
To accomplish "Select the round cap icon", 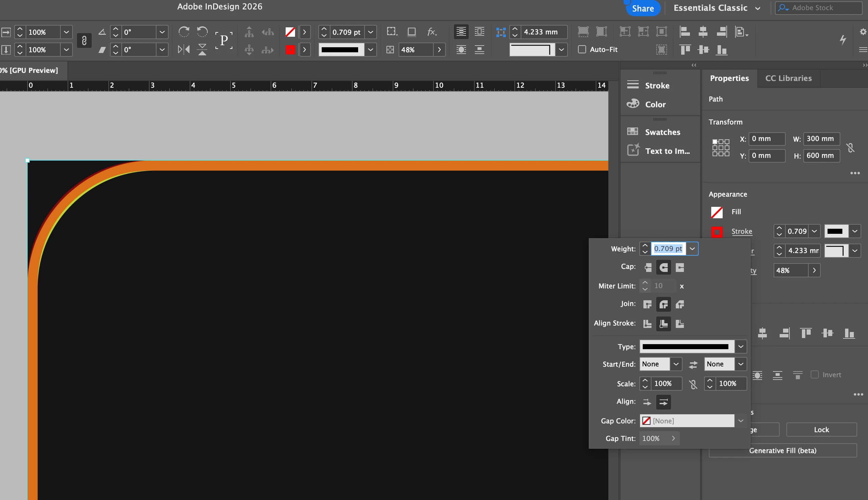I will coord(663,267).
